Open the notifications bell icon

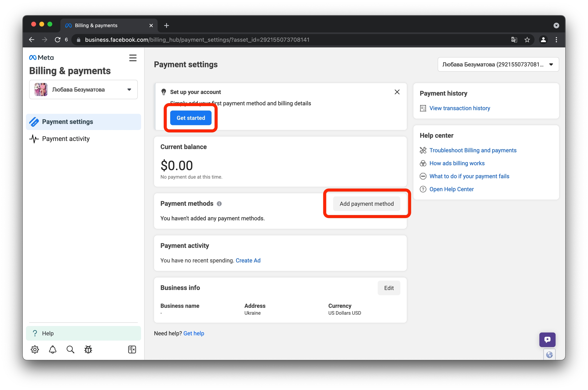tap(53, 349)
